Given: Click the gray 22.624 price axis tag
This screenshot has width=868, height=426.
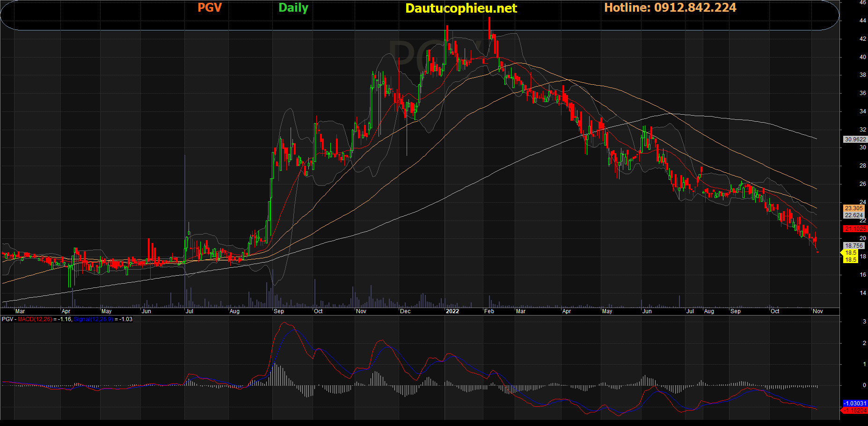Looking at the screenshot, I should point(854,215).
